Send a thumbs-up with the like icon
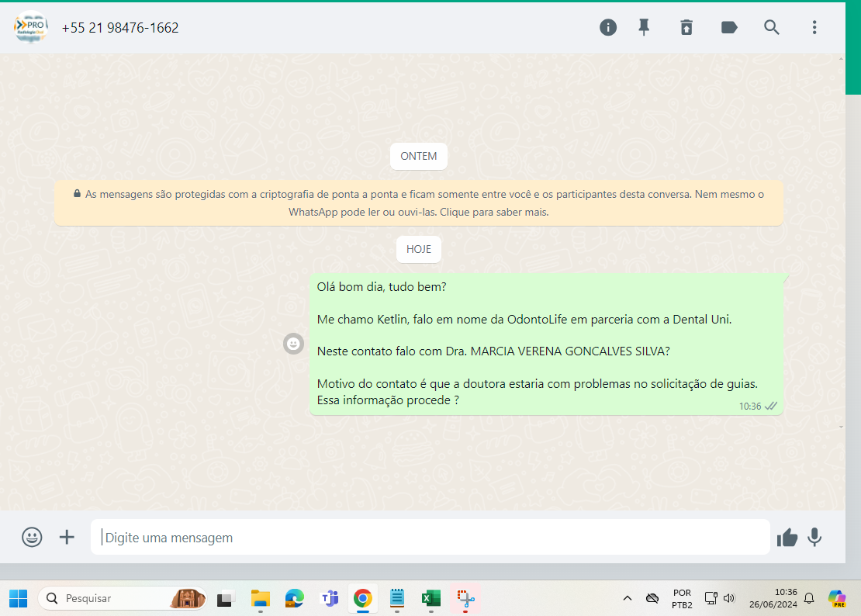The image size is (861, 616). [x=787, y=537]
